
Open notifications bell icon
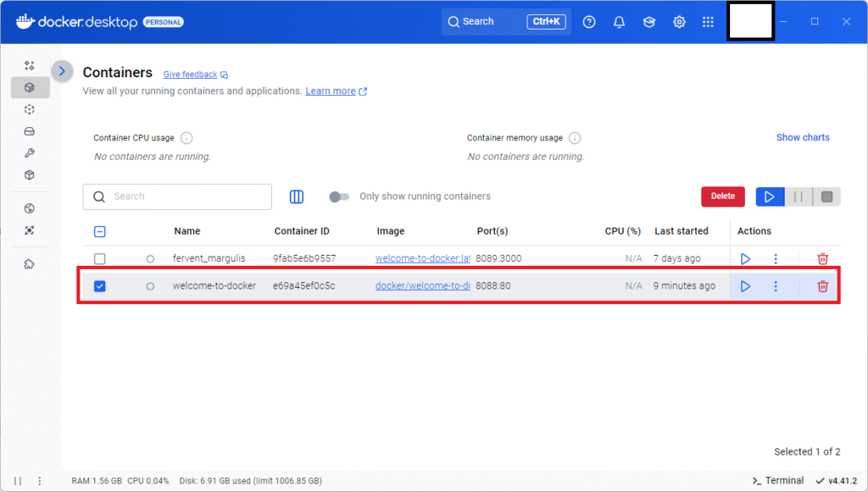click(x=619, y=22)
